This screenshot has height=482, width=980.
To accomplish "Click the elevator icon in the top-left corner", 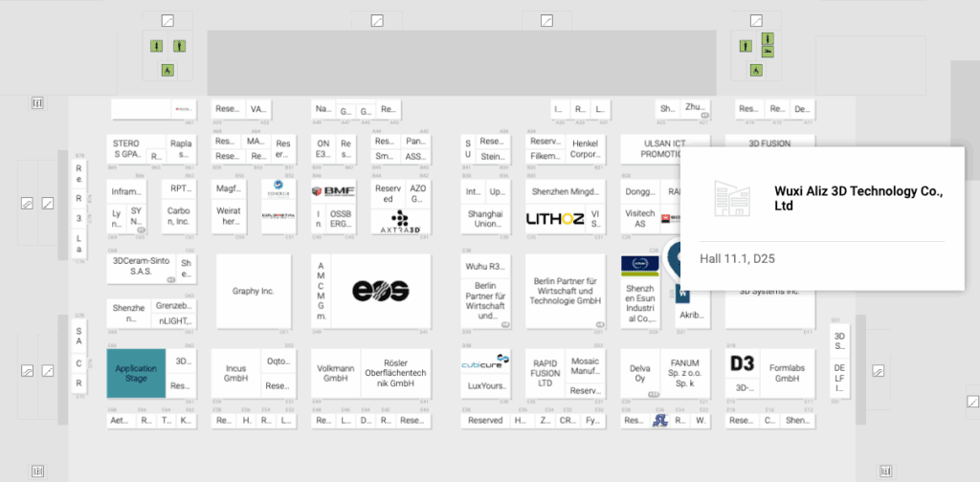I will click(38, 102).
